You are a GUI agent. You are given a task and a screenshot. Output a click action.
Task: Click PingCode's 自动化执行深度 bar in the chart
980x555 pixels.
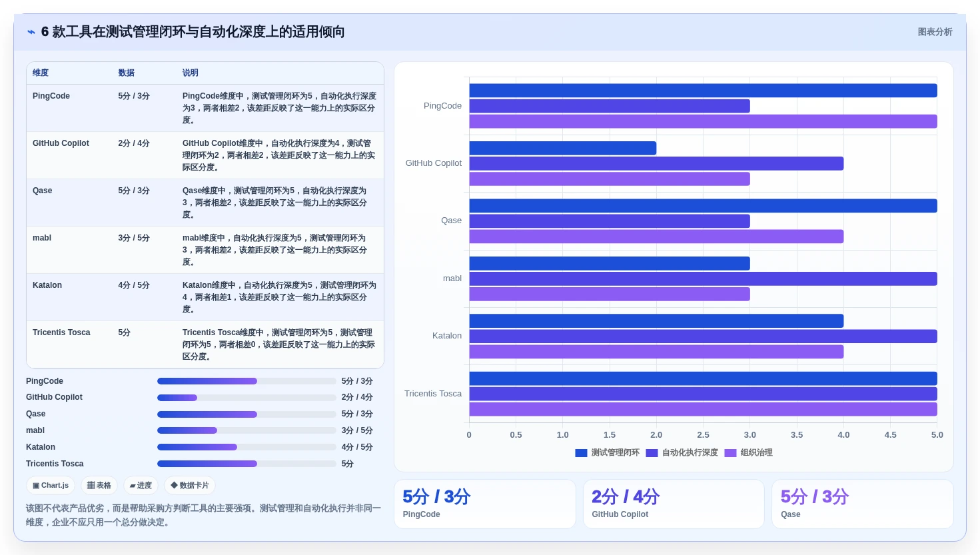pos(610,106)
